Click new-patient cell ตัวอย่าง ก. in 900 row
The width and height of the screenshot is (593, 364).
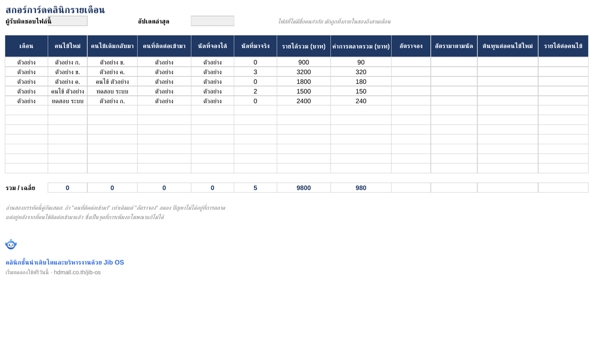tap(68, 62)
